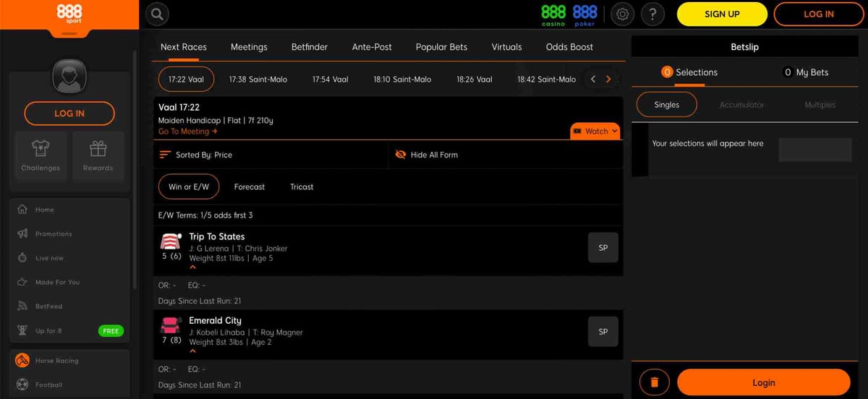Switch to Popular Bets tab
The height and width of the screenshot is (399, 868).
(x=441, y=47)
